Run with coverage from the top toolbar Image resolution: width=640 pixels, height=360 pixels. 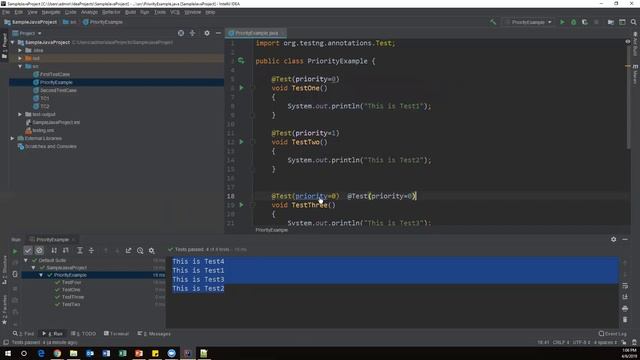tap(585, 22)
